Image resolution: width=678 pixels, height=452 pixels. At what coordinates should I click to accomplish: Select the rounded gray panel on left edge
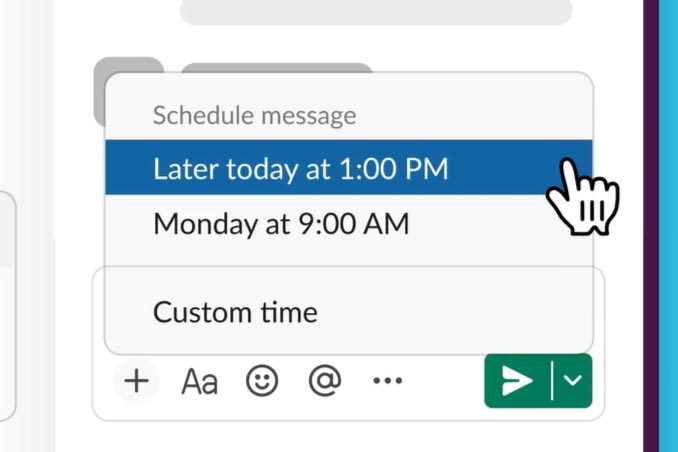(x=8, y=306)
